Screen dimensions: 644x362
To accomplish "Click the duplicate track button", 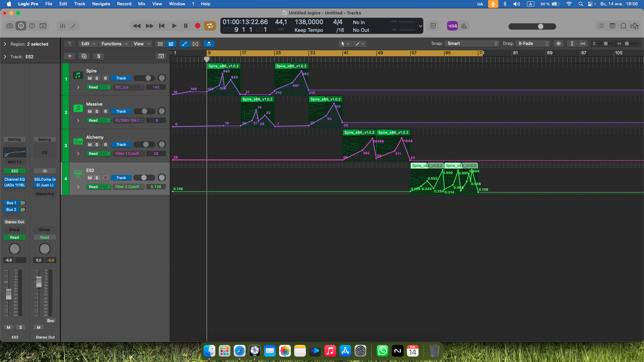I will [x=84, y=56].
